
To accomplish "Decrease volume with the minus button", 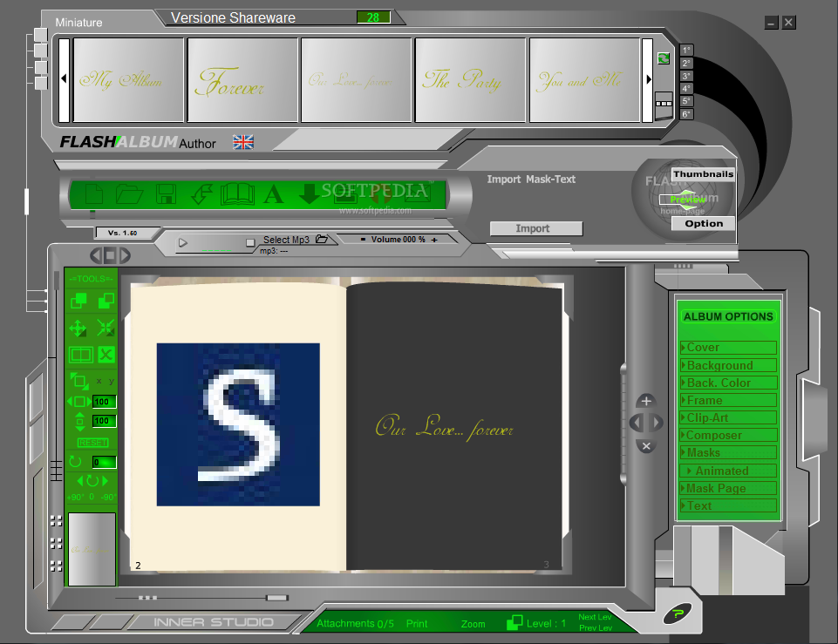I will pyautogui.click(x=364, y=240).
